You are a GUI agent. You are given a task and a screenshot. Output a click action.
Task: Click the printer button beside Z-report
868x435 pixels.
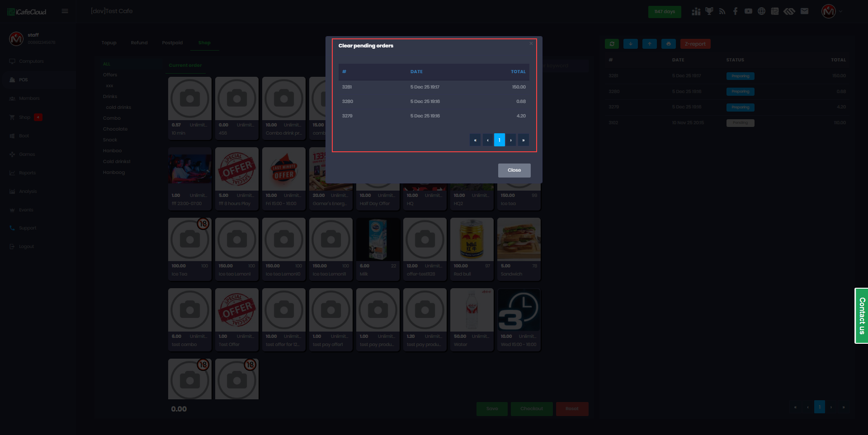[669, 44]
